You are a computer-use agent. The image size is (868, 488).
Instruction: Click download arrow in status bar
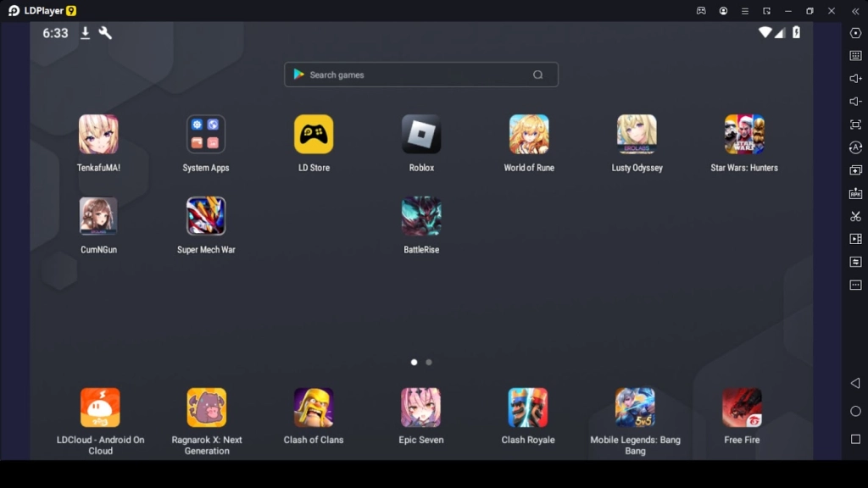86,33
